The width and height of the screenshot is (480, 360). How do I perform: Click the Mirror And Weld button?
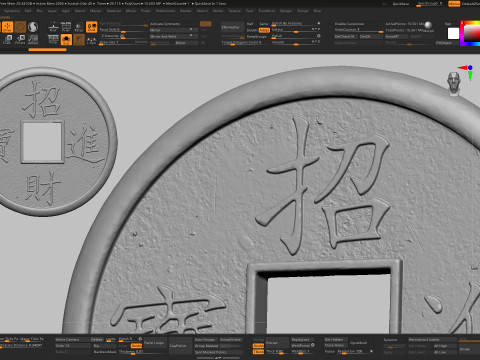point(174,36)
